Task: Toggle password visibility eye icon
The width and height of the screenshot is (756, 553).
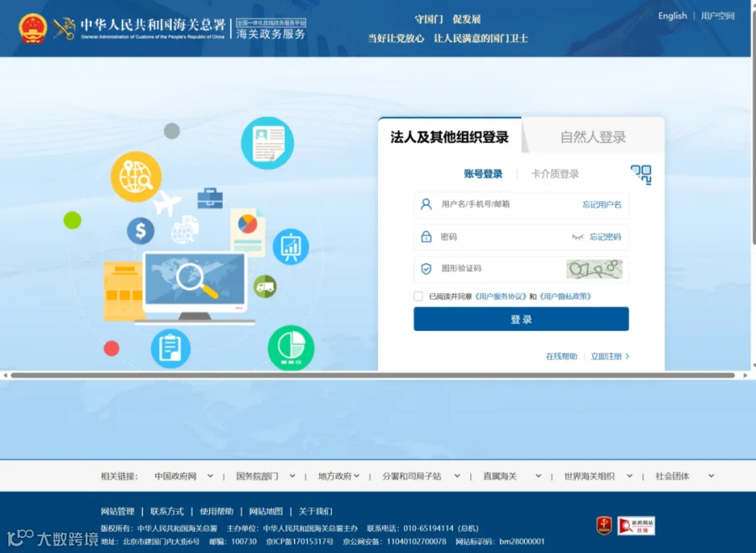Action: click(577, 237)
